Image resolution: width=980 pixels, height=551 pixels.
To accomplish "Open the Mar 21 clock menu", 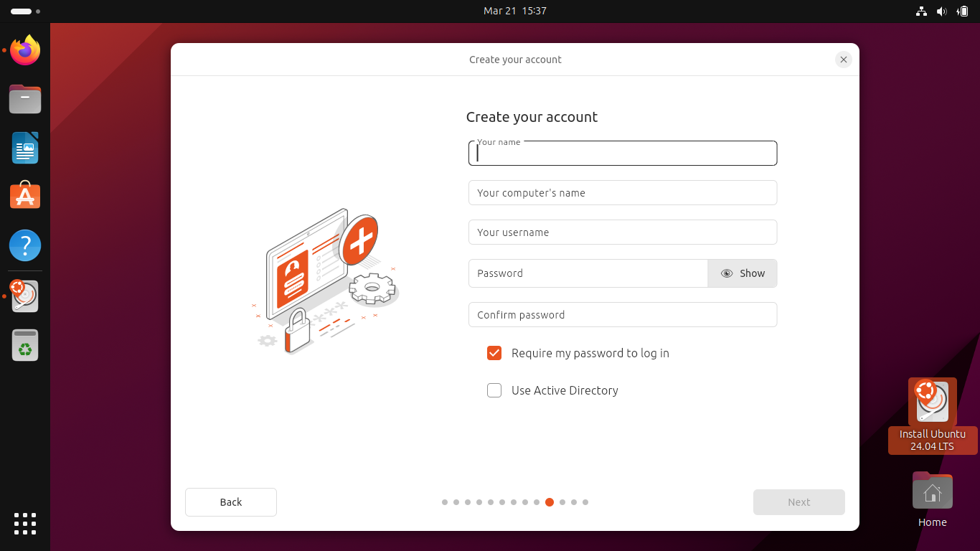I will point(515,11).
